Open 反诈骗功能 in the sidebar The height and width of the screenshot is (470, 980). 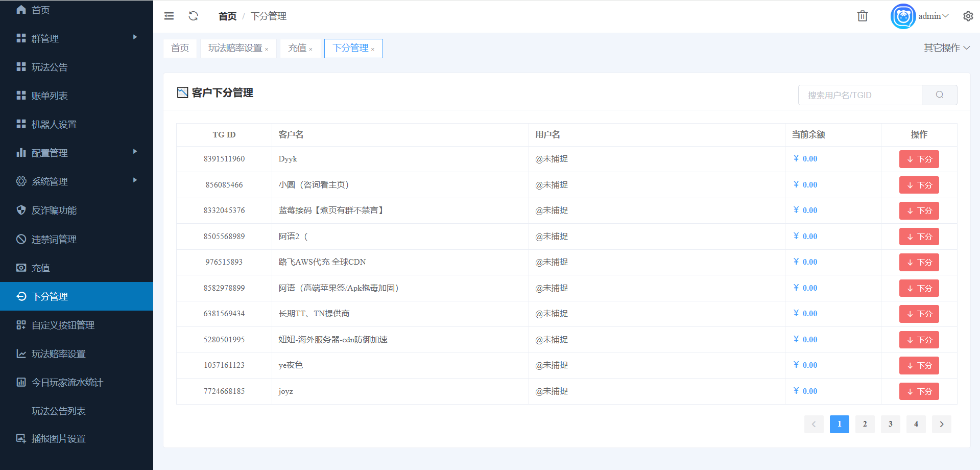(x=54, y=210)
